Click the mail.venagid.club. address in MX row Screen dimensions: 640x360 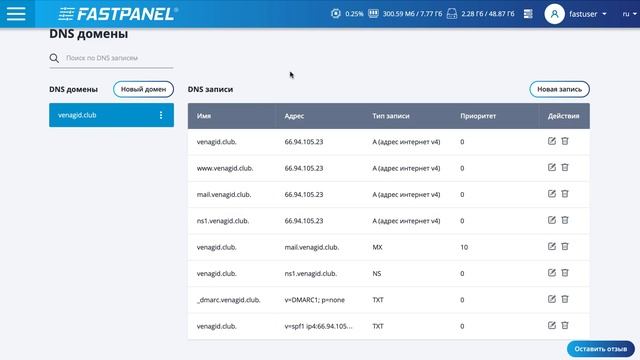(x=312, y=247)
